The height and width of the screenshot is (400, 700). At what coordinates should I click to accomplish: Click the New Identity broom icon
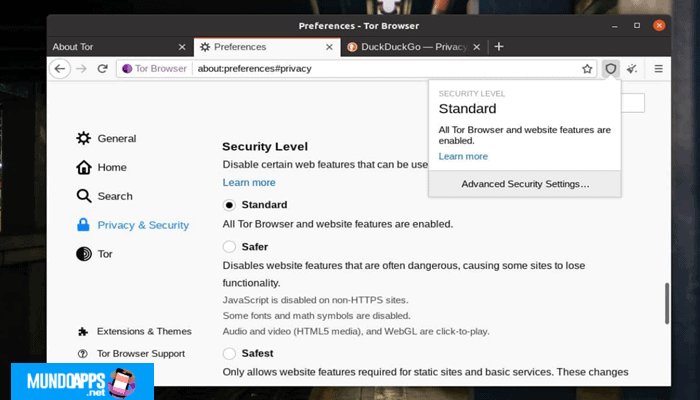tap(632, 69)
